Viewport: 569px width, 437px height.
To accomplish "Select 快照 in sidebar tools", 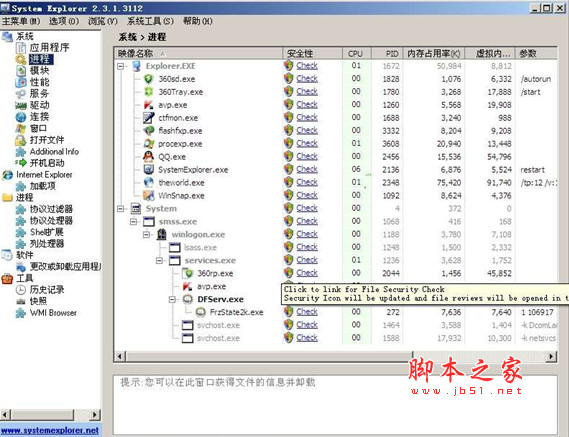I will pyautogui.click(x=38, y=301).
